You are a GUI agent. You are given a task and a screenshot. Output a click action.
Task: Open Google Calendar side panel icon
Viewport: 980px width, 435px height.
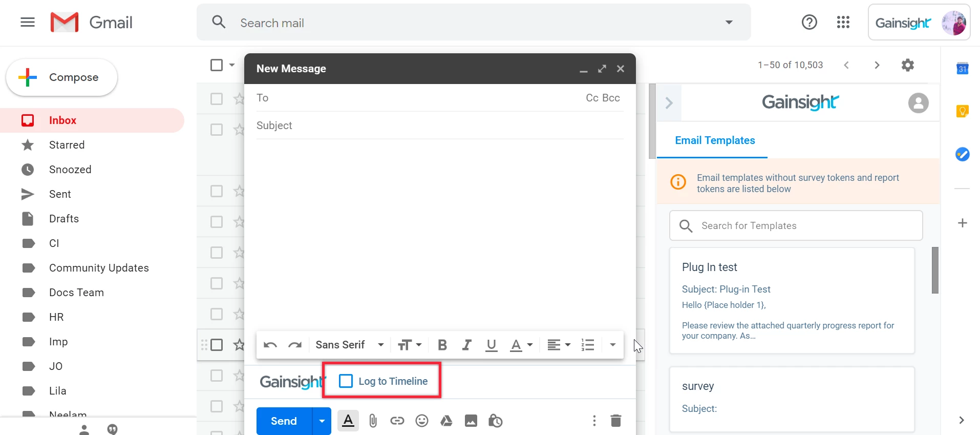click(963, 68)
